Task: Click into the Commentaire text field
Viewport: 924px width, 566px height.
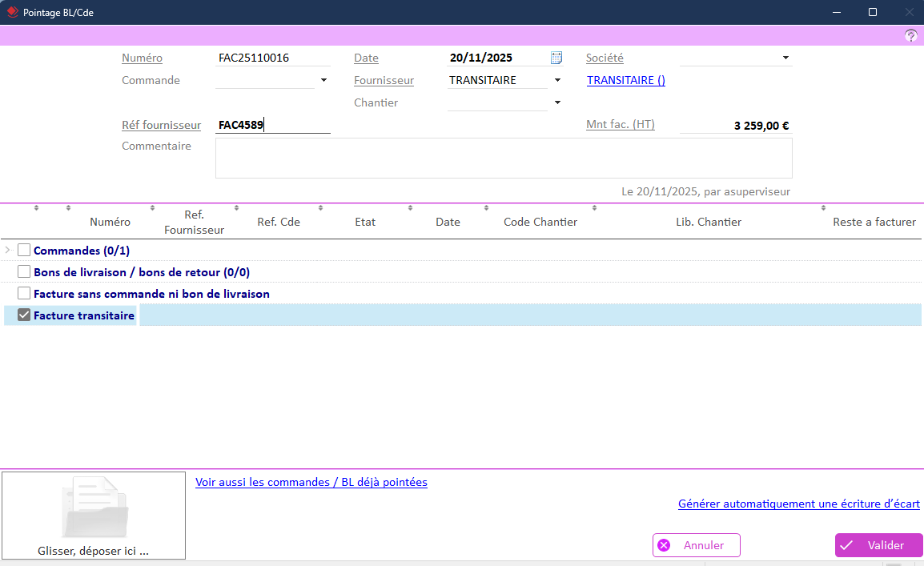Action: [503, 158]
